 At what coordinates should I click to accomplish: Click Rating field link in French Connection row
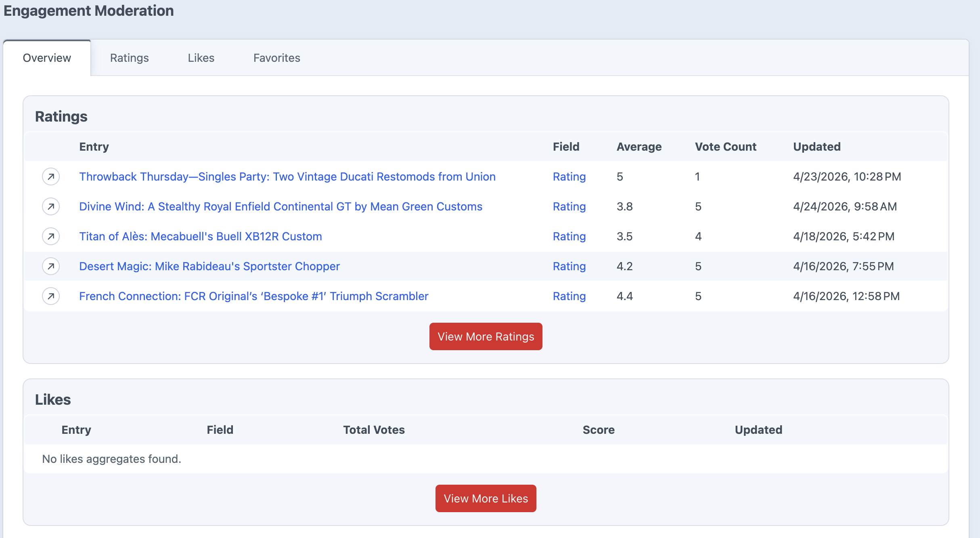tap(569, 296)
